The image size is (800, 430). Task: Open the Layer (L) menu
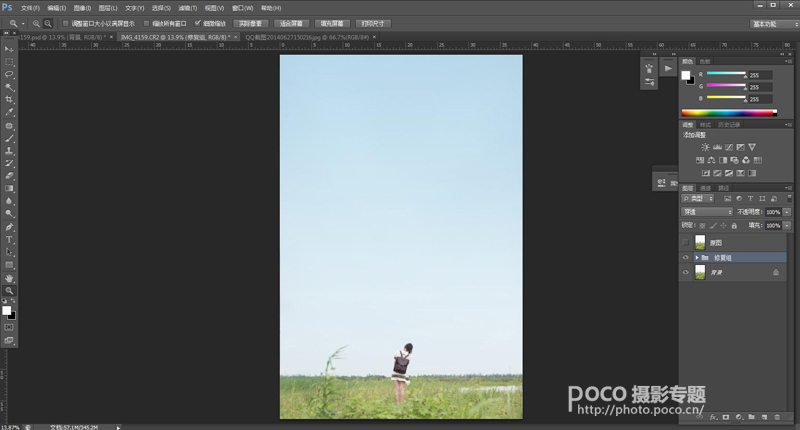point(108,8)
